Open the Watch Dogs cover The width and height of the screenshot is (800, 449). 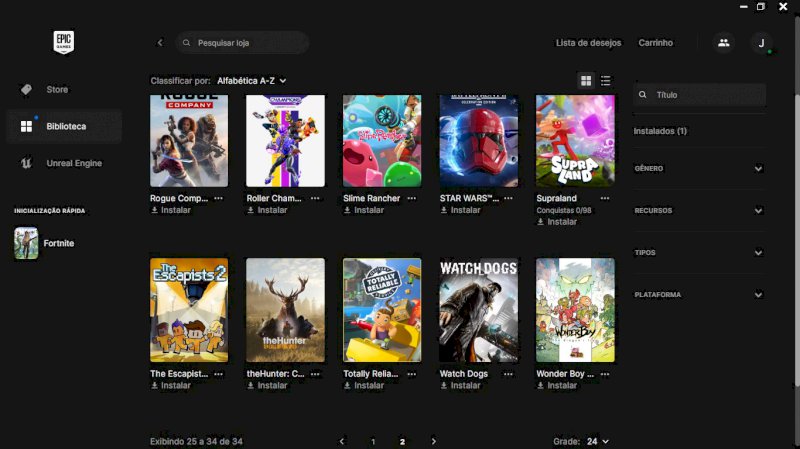479,310
